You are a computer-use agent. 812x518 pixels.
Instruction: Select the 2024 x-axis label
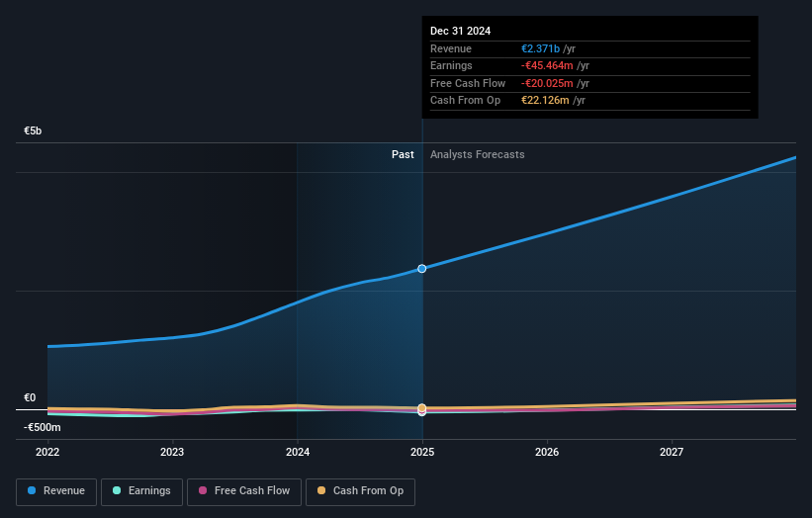point(298,453)
